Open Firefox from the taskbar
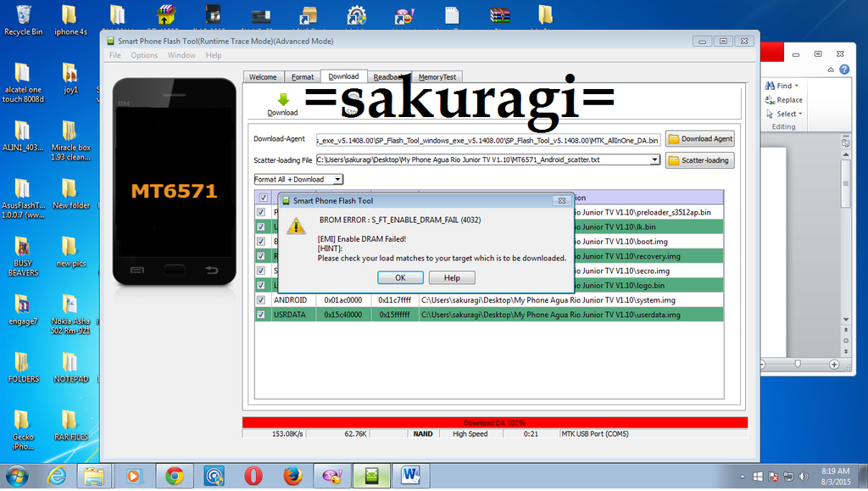The width and height of the screenshot is (868, 491). (x=292, y=476)
